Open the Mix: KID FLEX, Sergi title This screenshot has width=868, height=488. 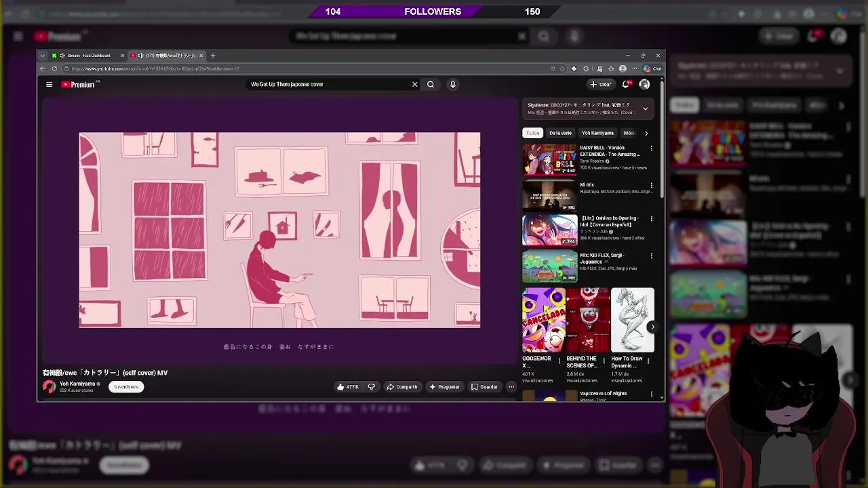pos(602,258)
